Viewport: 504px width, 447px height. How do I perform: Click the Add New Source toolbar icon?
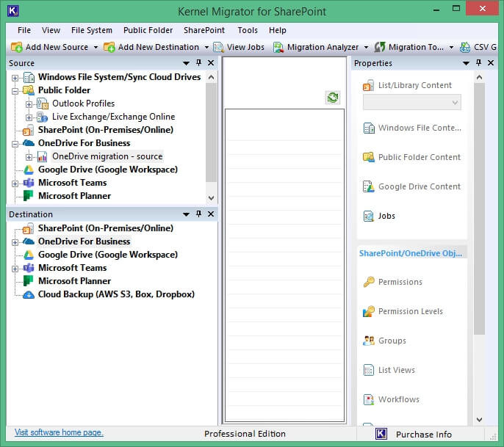(x=16, y=47)
